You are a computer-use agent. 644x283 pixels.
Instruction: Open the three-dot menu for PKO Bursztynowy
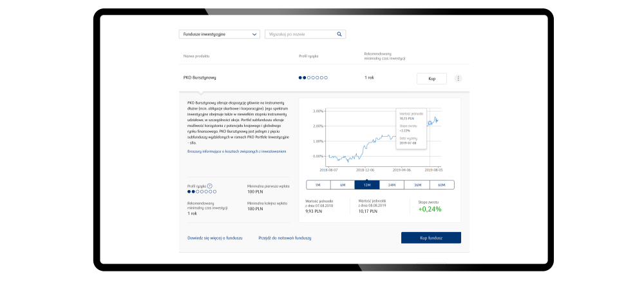pos(459,78)
